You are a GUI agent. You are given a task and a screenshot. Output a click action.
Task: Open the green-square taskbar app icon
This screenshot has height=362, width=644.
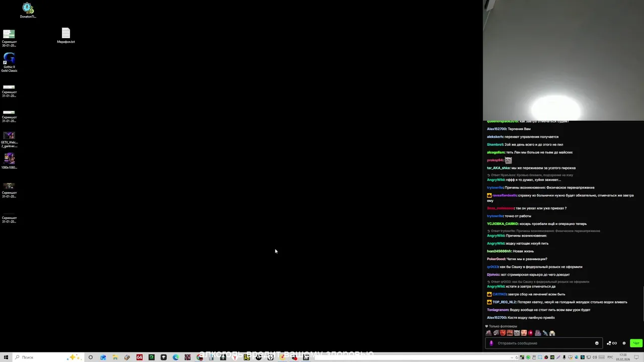coord(151,357)
